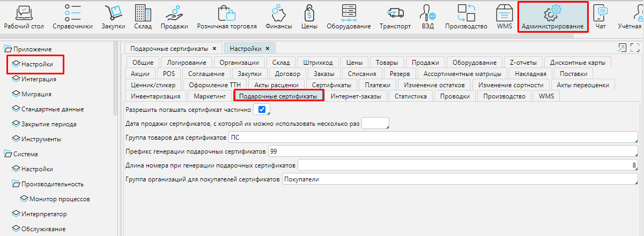The image size is (644, 236).
Task: Switch to the Интернет-заказы settings tab
Action: 356,96
